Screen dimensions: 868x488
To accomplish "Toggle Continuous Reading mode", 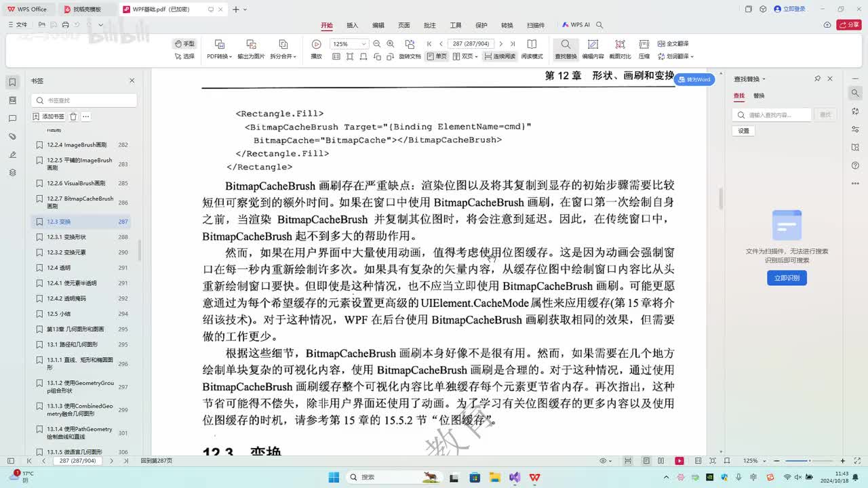I will coord(500,56).
